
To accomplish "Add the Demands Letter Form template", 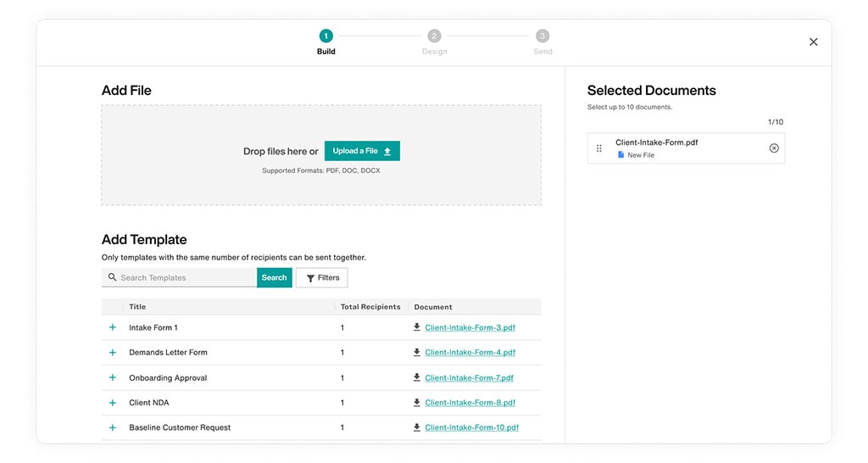I will point(112,353).
